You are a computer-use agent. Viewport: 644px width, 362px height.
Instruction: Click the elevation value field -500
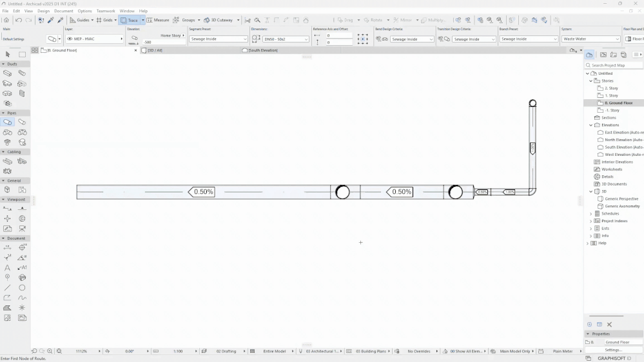click(x=164, y=43)
